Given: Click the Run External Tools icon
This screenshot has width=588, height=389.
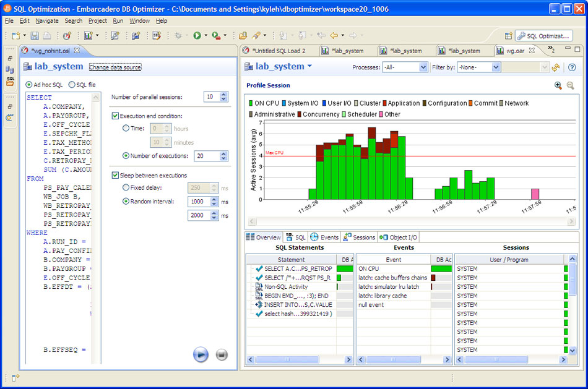Looking at the screenshot, I should tap(216, 36).
